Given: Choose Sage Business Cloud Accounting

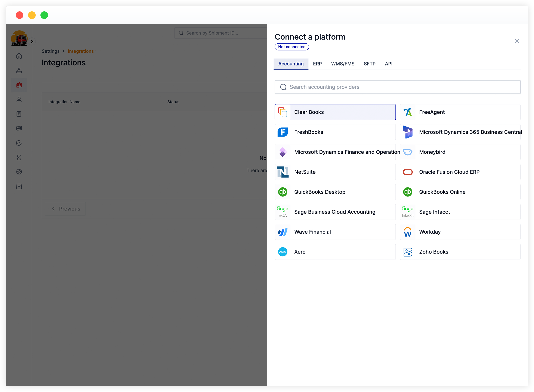Looking at the screenshot, I should pos(335,212).
